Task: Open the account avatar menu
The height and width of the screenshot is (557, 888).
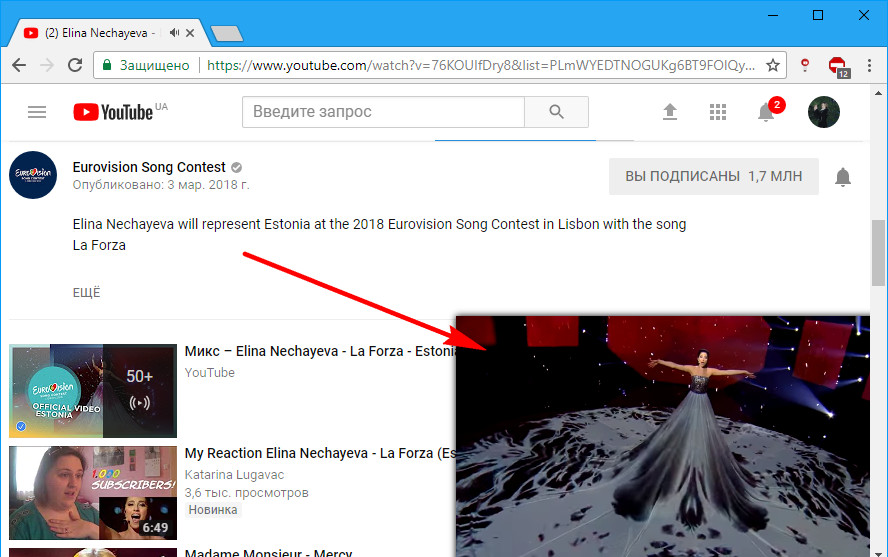Action: pyautogui.click(x=823, y=112)
